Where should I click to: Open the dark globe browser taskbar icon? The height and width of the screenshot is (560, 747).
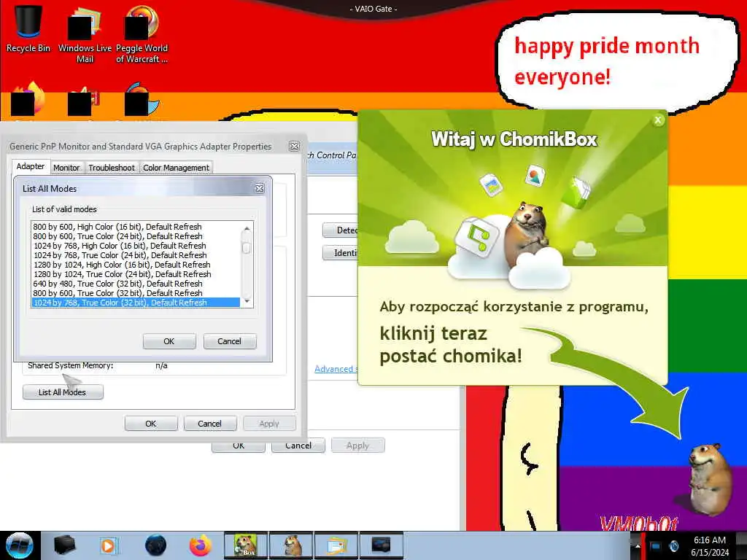[x=155, y=545]
